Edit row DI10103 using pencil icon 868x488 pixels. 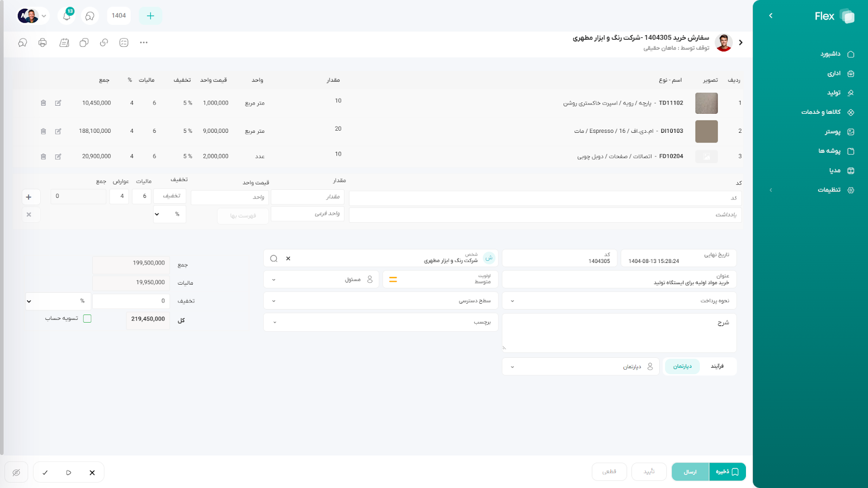point(58,131)
